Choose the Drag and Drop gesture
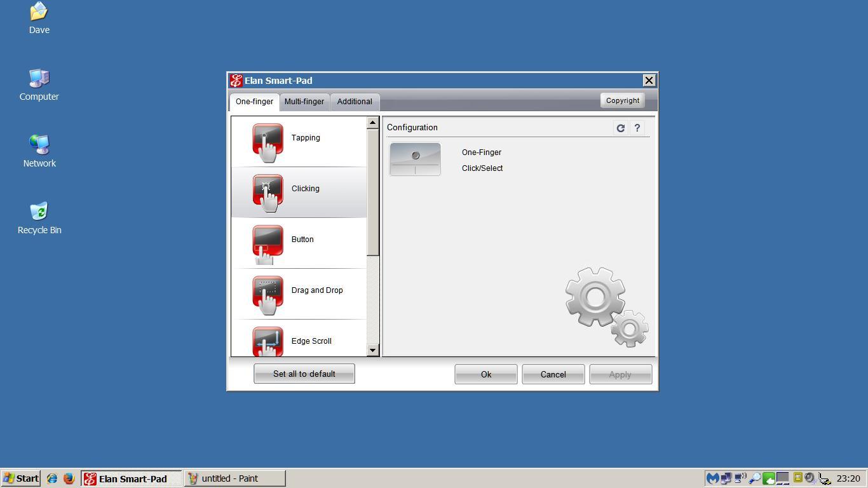Screen dimensions: 868x488 pyautogui.click(x=299, y=294)
